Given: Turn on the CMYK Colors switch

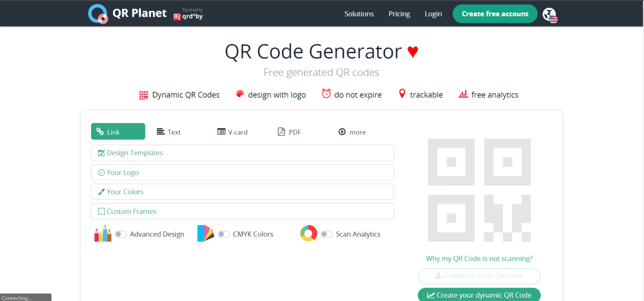Looking at the screenshot, I should coord(223,234).
